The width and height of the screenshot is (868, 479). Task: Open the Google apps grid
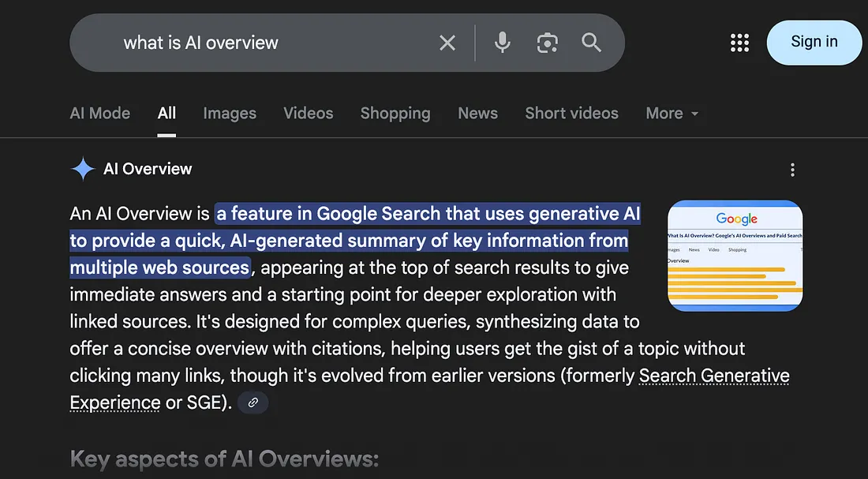point(739,43)
